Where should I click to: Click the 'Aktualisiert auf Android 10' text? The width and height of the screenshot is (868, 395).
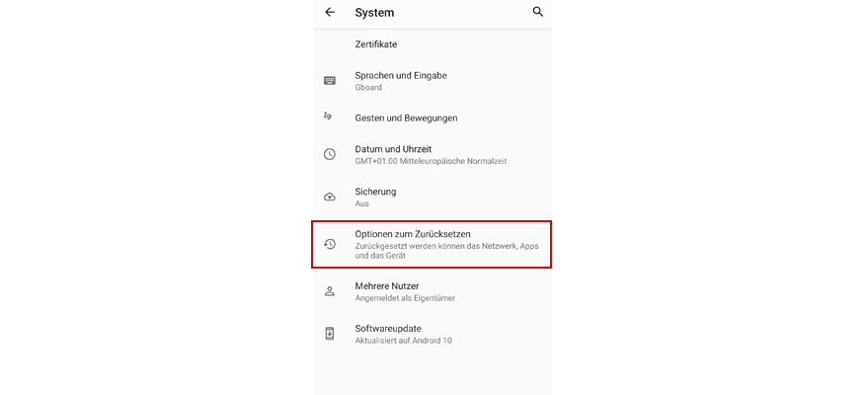[403, 341]
